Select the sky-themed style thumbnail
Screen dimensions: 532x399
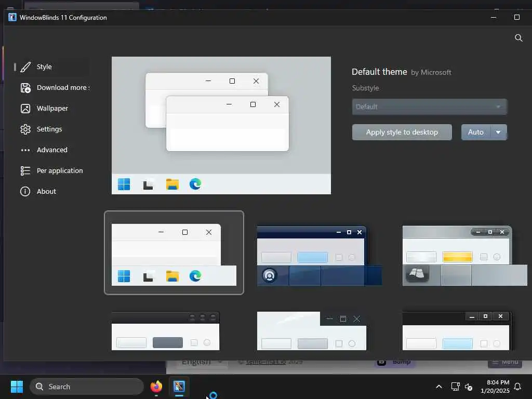point(312,331)
